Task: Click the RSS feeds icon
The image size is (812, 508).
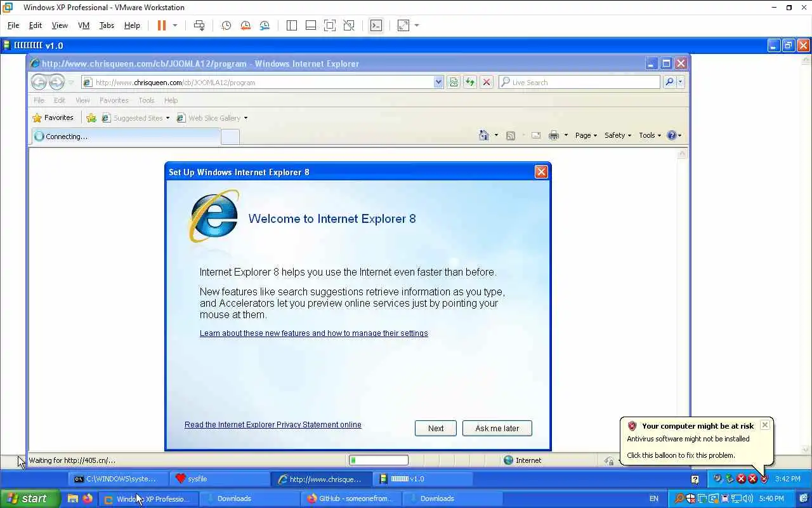Action: pyautogui.click(x=511, y=135)
